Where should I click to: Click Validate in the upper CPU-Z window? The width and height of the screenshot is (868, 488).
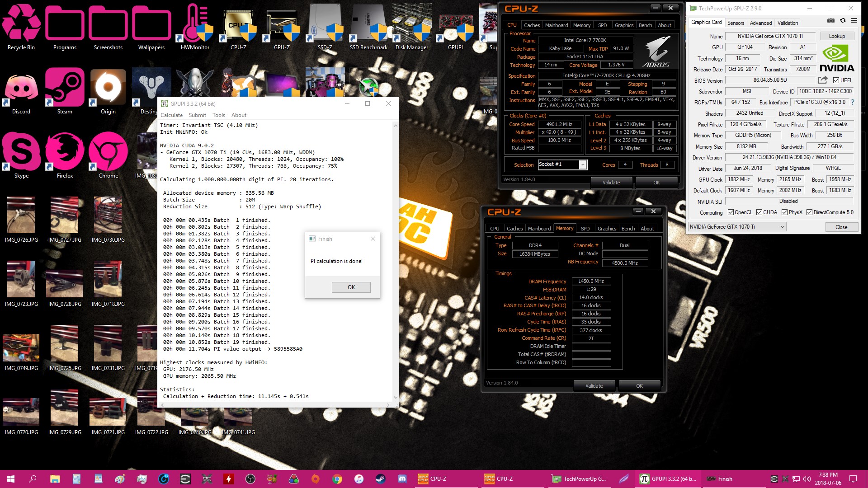pyautogui.click(x=611, y=183)
